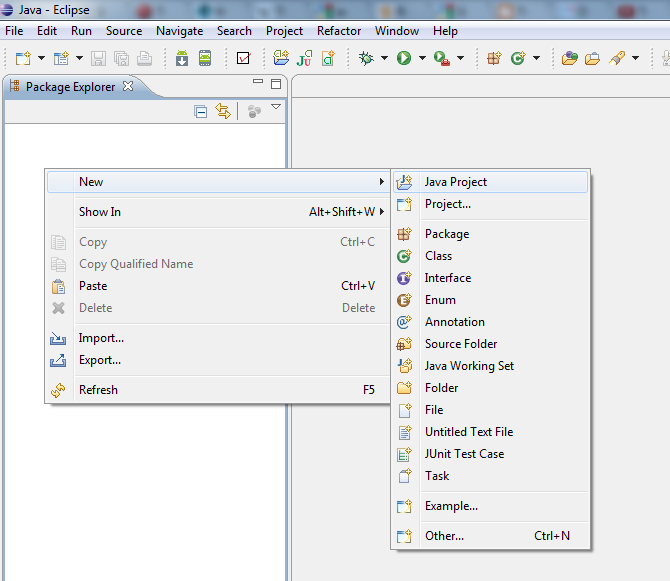
Task: Open the Source menu
Action: pos(124,31)
